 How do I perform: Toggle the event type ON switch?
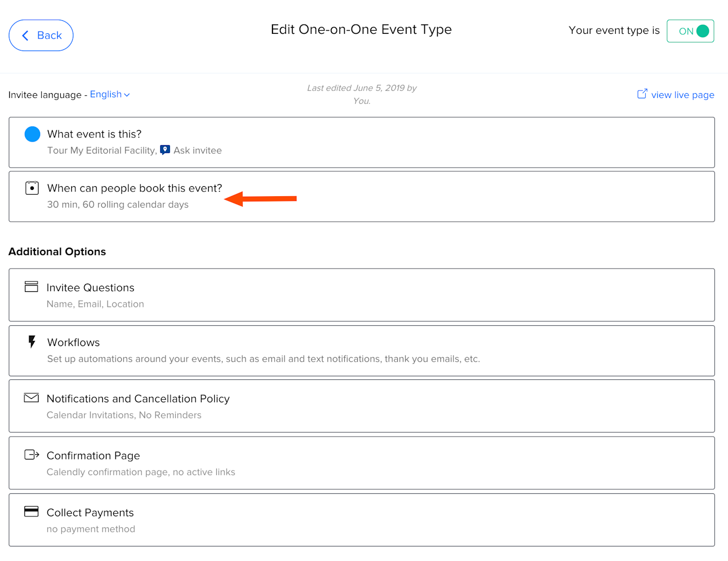coord(690,31)
